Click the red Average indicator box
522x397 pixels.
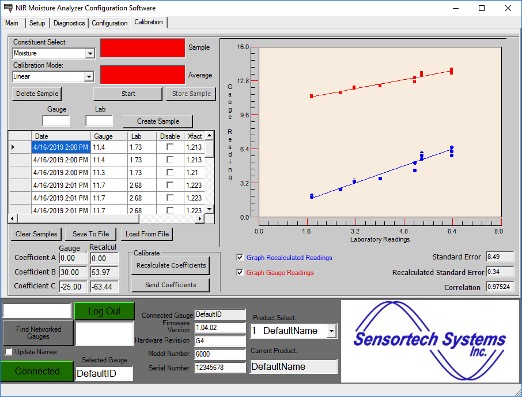(142, 74)
